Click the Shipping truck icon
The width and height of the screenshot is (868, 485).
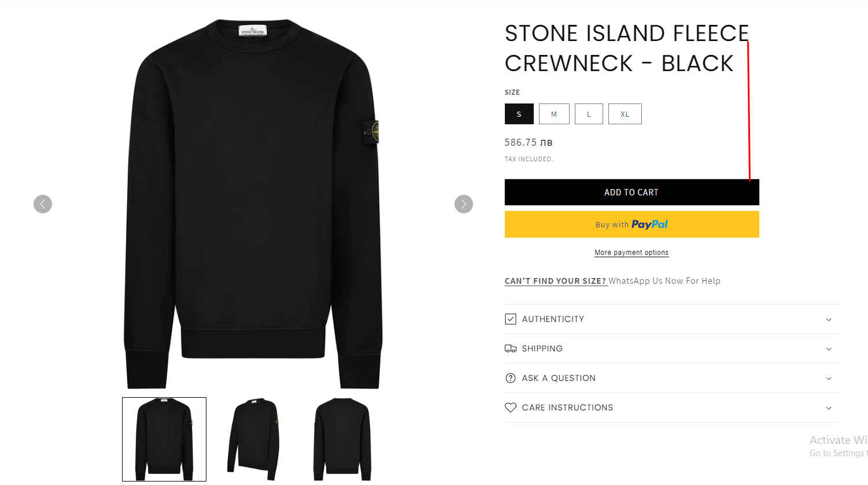pos(510,349)
